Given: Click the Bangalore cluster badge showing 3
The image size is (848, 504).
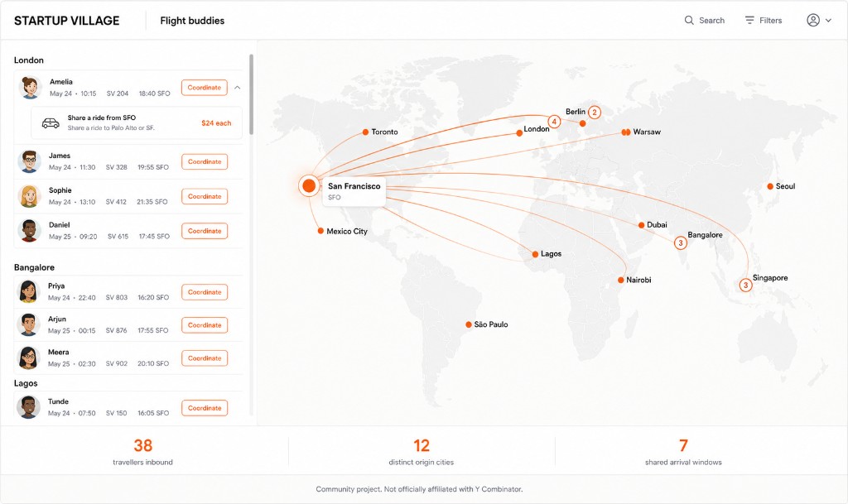Looking at the screenshot, I should pyautogui.click(x=681, y=243).
